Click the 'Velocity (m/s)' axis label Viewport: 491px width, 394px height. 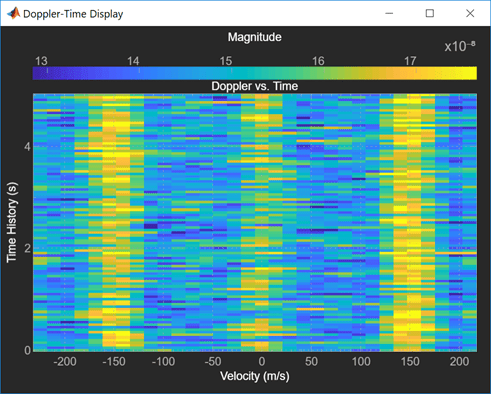pyautogui.click(x=255, y=376)
